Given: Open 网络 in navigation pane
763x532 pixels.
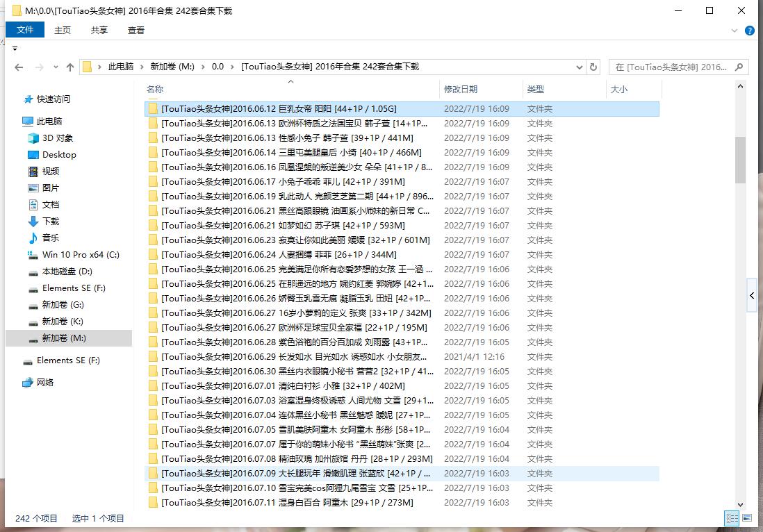Looking at the screenshot, I should tap(44, 382).
